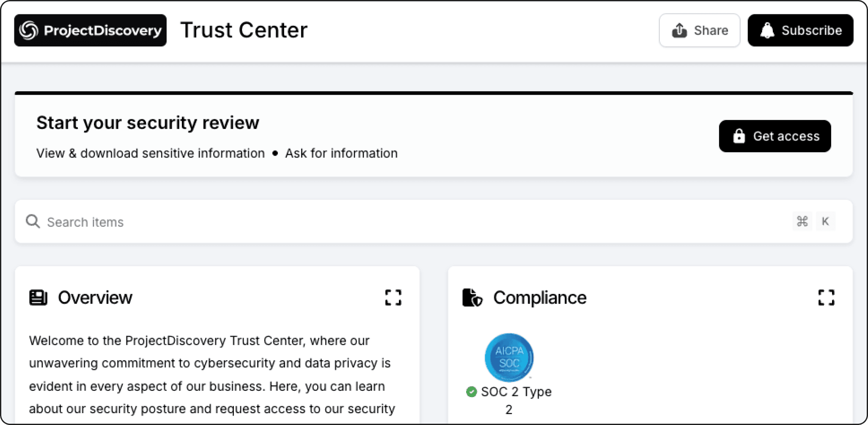This screenshot has width=868, height=425.
Task: Click the Compliance document shield icon
Action: (472, 297)
